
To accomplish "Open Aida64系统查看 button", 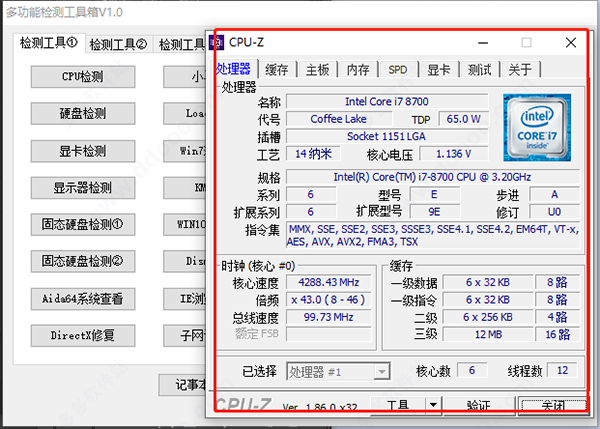I will pyautogui.click(x=83, y=299).
